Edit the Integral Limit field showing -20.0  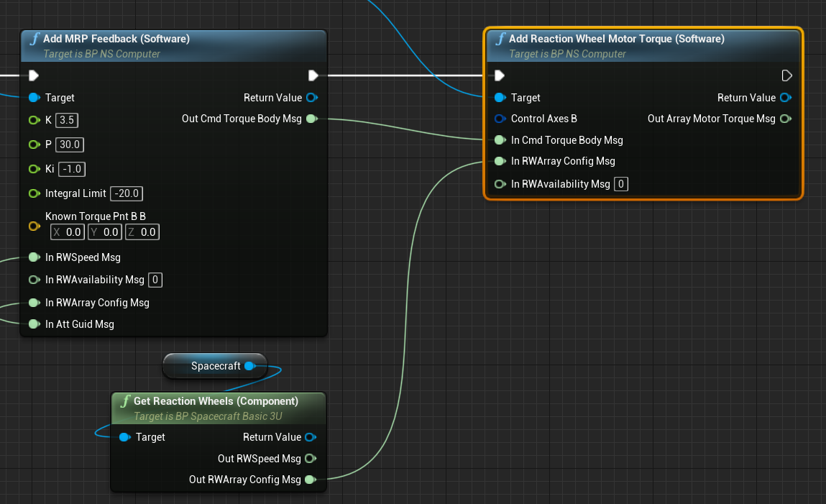(x=127, y=193)
